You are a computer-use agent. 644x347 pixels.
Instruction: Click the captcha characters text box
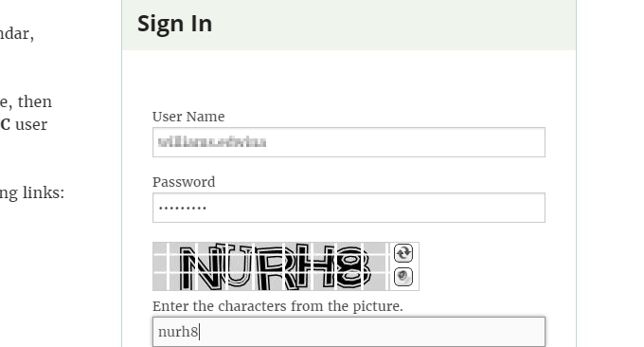(349, 332)
